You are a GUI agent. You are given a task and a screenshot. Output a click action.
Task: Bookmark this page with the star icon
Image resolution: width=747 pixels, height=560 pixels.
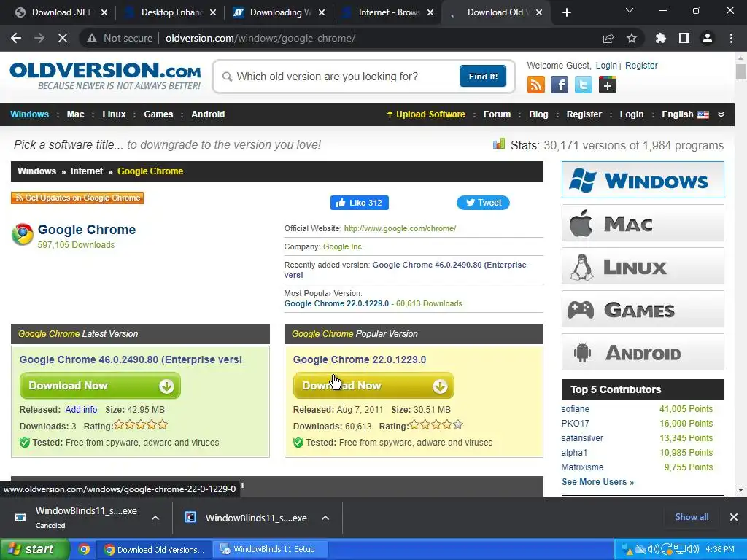632,38
